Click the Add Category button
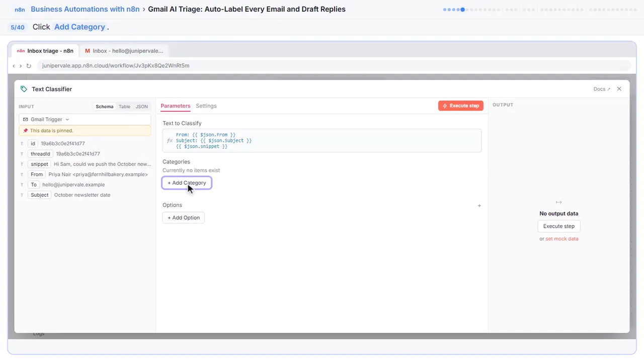The image size is (644, 362). tap(187, 183)
